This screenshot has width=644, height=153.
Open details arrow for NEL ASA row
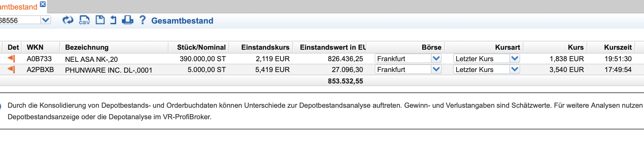coord(11,58)
